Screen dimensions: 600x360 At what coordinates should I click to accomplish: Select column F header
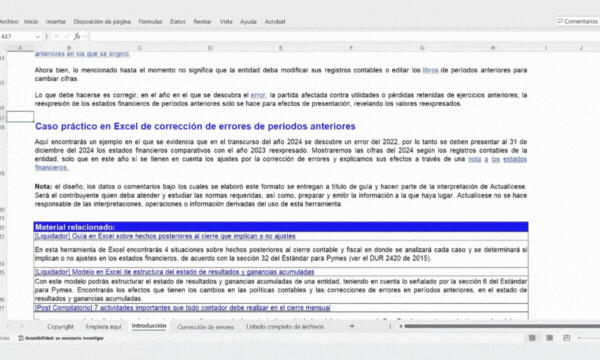click(351, 48)
